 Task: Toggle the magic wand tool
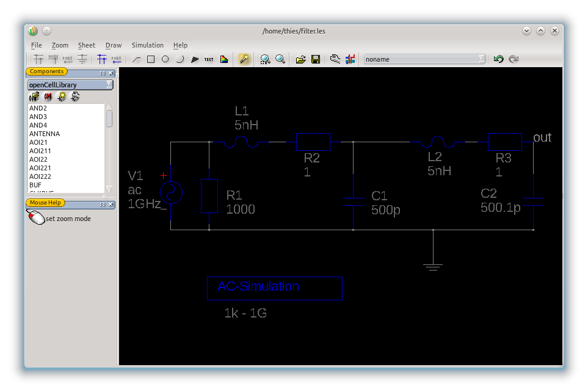[x=244, y=59]
